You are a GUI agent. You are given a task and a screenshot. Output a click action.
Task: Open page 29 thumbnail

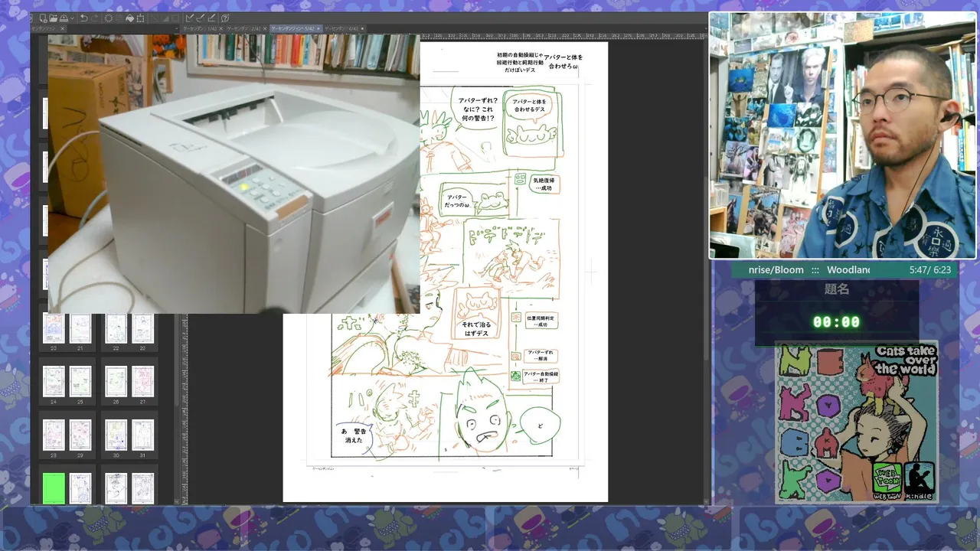coord(80,435)
